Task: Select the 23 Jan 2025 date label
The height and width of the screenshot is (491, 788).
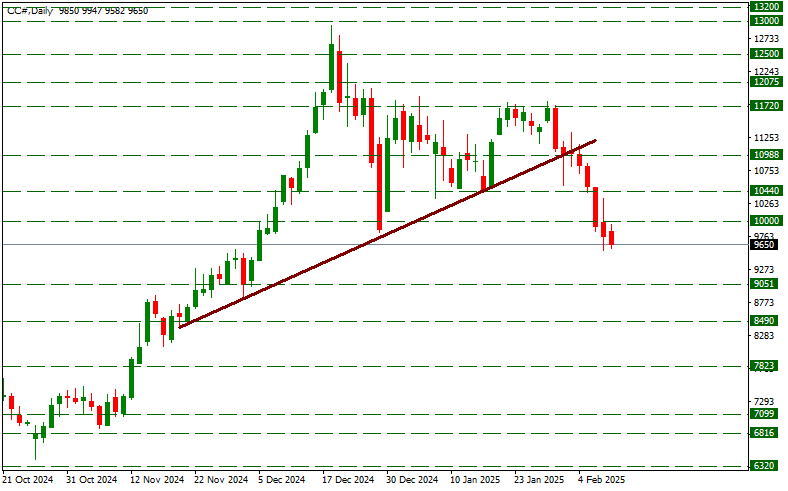Action: 539,480
